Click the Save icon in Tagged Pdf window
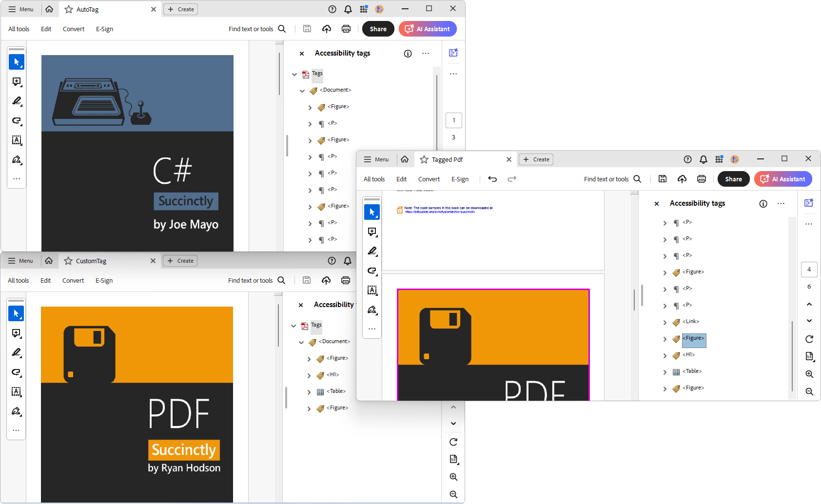Screen dimensions: 821x504 pyautogui.click(x=663, y=179)
